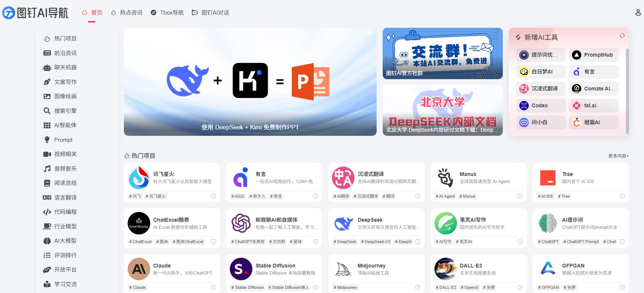
Task: Open details arrow on Manus card
Action: (520, 196)
